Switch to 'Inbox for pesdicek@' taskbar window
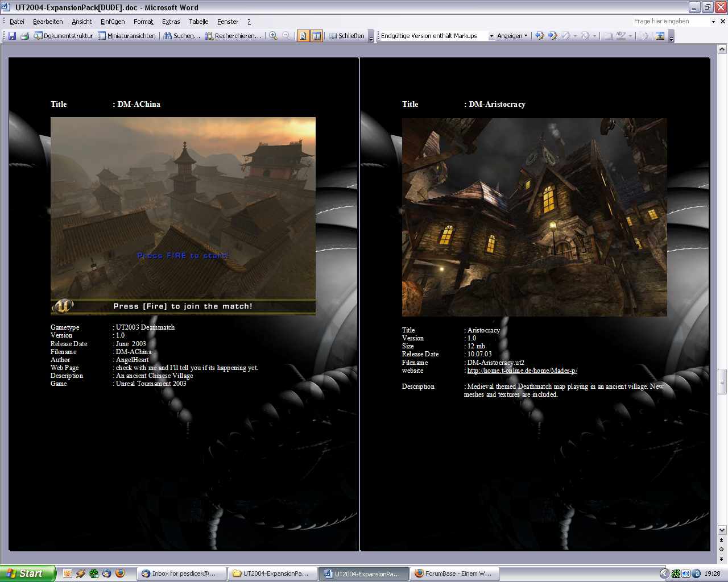 pos(181,573)
